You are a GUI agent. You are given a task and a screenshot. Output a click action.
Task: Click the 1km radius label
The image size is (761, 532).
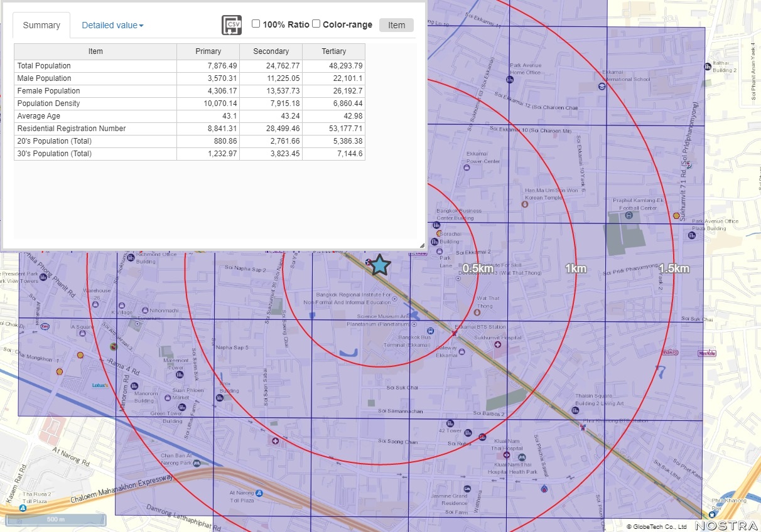pos(576,269)
